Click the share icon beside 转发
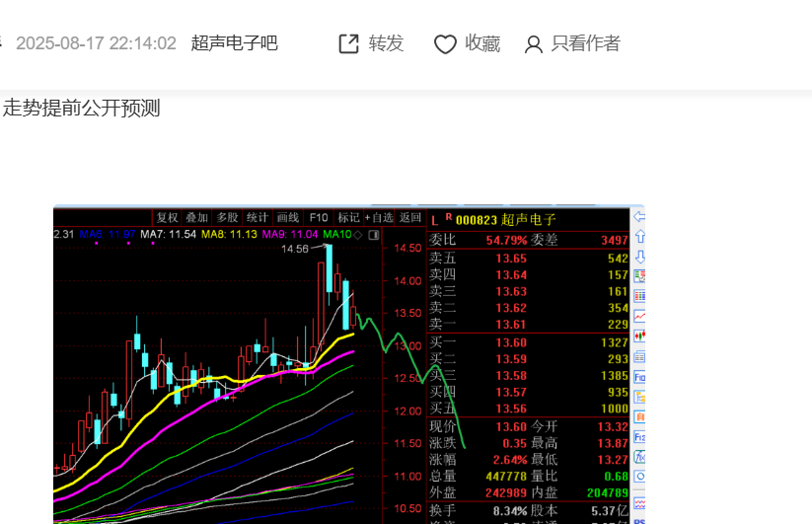This screenshot has height=524, width=812. click(348, 44)
